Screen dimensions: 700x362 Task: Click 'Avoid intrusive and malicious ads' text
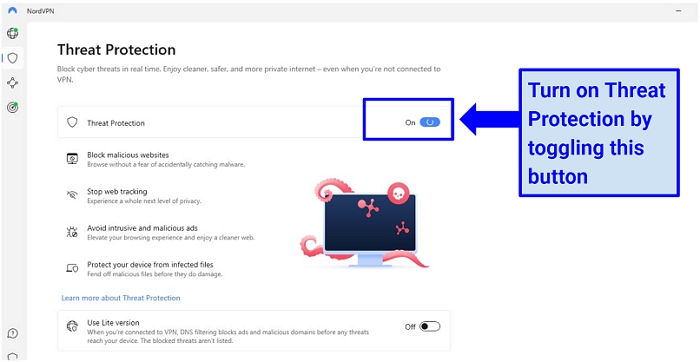tap(142, 228)
